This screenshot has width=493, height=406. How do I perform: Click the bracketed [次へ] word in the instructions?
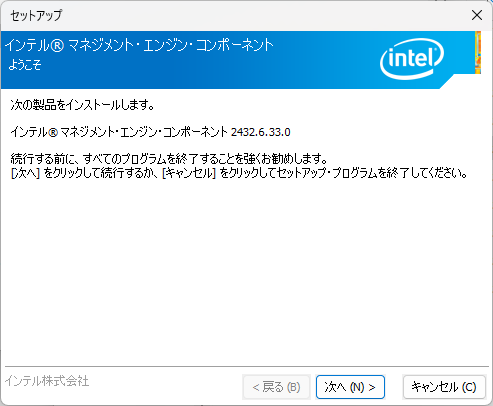click(25, 173)
